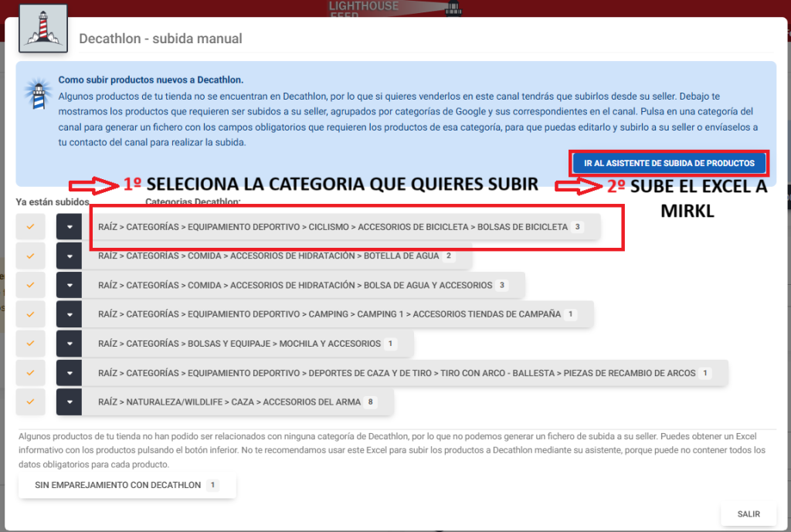
Task: Toggle the checkmark for the Accesorios Tiendas de Campaña row
Action: click(30, 315)
